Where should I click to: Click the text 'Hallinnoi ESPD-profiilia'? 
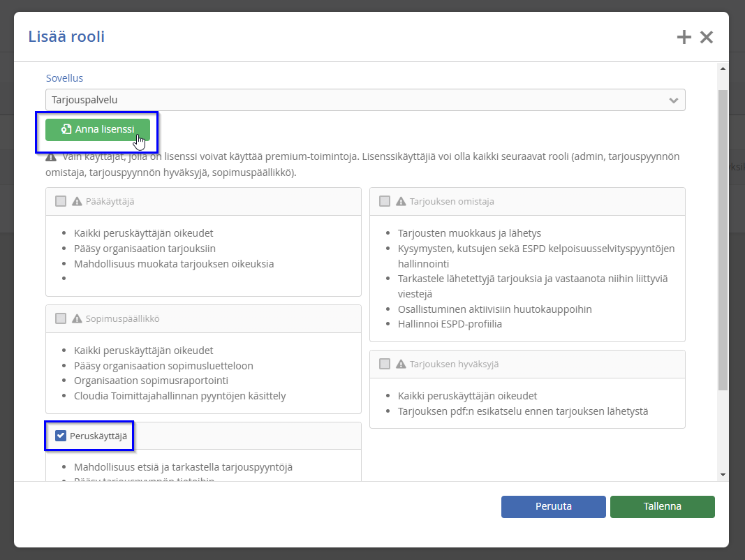pyautogui.click(x=450, y=324)
